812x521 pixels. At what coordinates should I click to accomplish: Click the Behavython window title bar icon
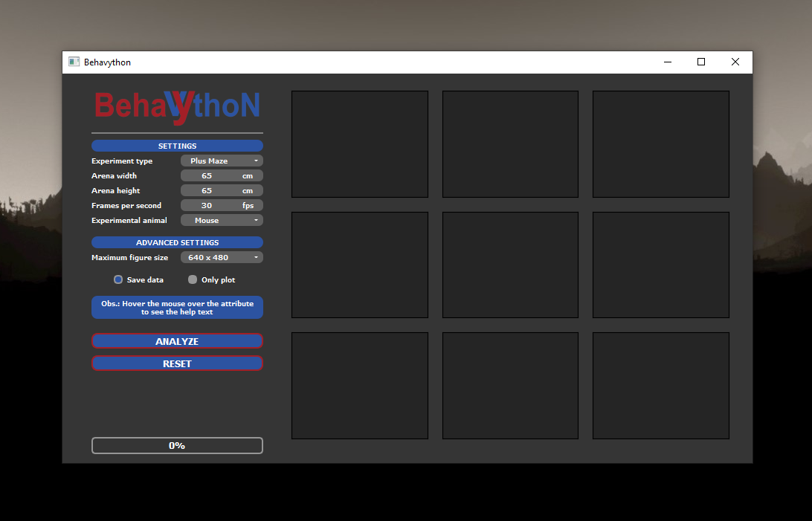pos(74,62)
